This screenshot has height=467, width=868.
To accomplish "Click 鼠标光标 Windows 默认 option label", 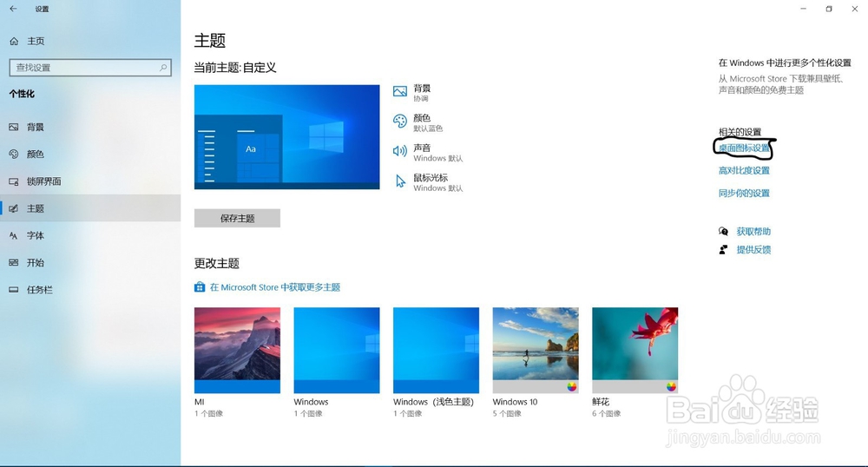I will click(437, 182).
